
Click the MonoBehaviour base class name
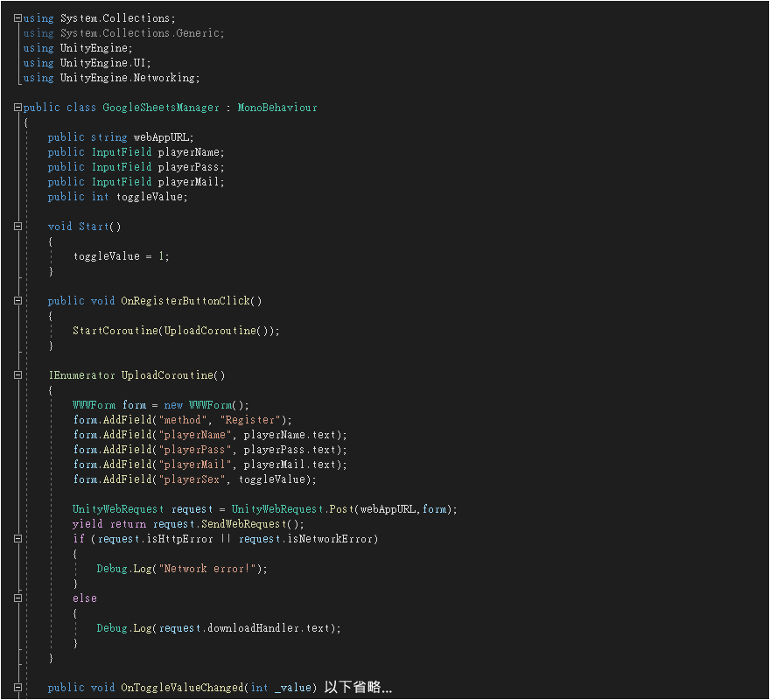(277, 108)
